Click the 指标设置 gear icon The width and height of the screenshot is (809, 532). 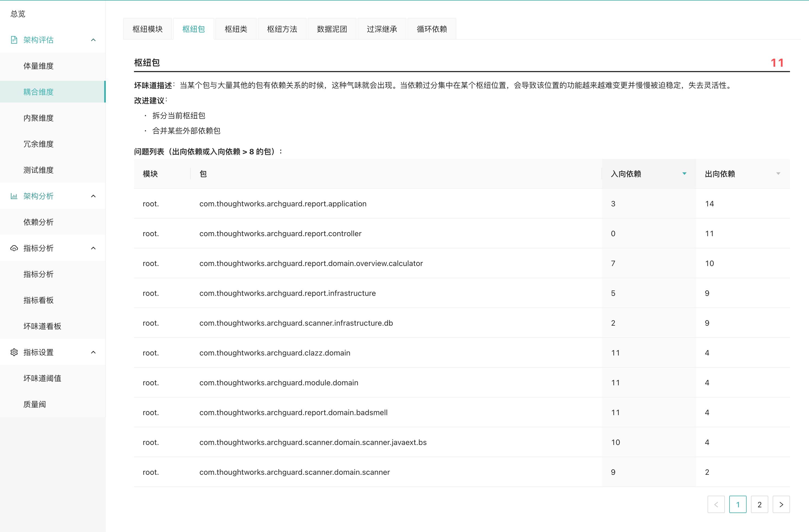14,352
